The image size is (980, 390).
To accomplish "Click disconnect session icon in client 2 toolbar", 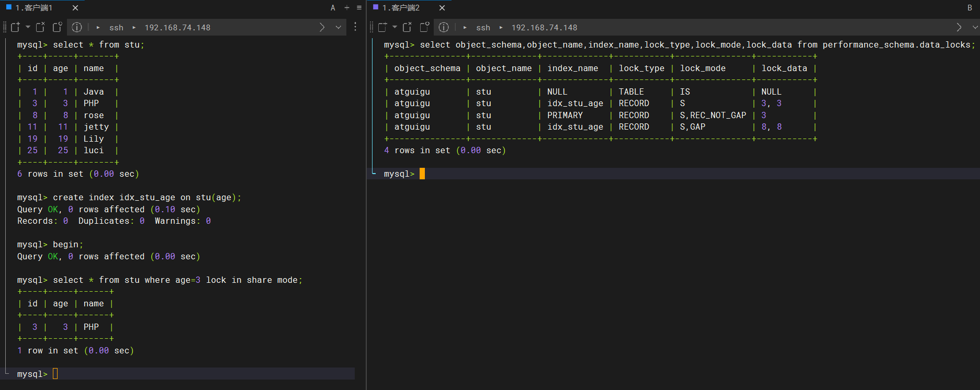I will pyautogui.click(x=407, y=27).
